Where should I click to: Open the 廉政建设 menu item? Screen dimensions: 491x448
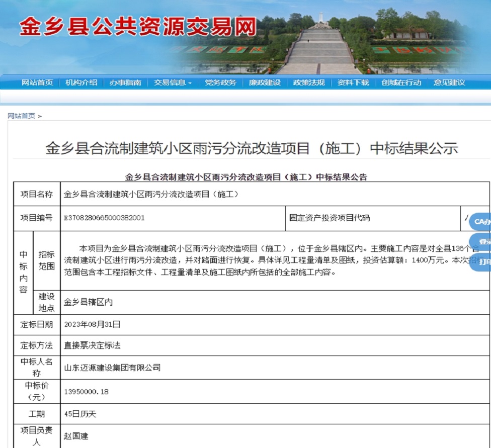265,82
